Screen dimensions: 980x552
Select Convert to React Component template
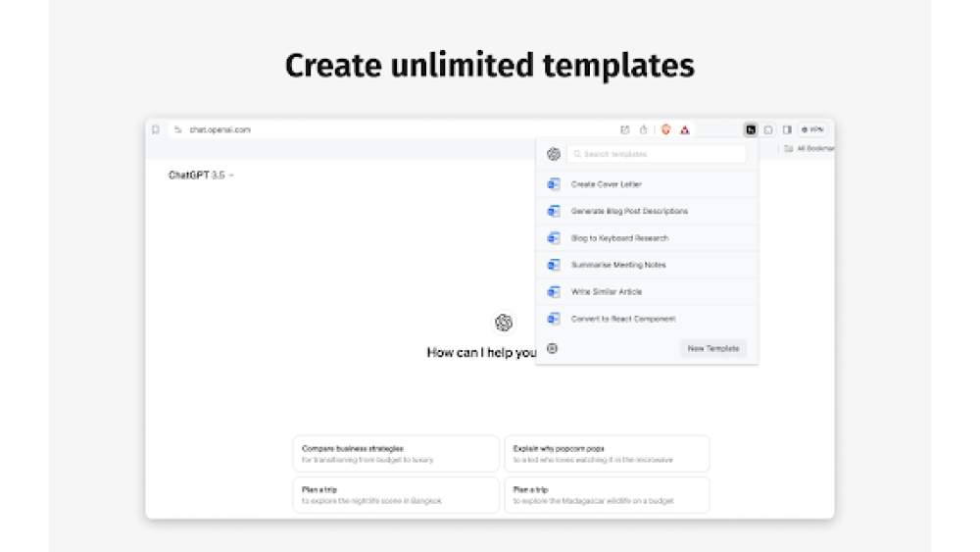(x=647, y=319)
